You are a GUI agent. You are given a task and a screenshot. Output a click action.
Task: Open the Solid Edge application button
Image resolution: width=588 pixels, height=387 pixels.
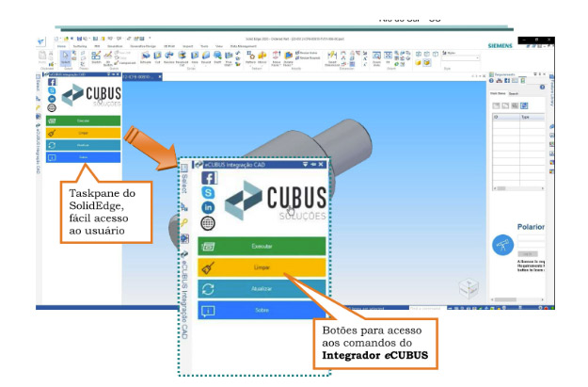click(x=40, y=41)
